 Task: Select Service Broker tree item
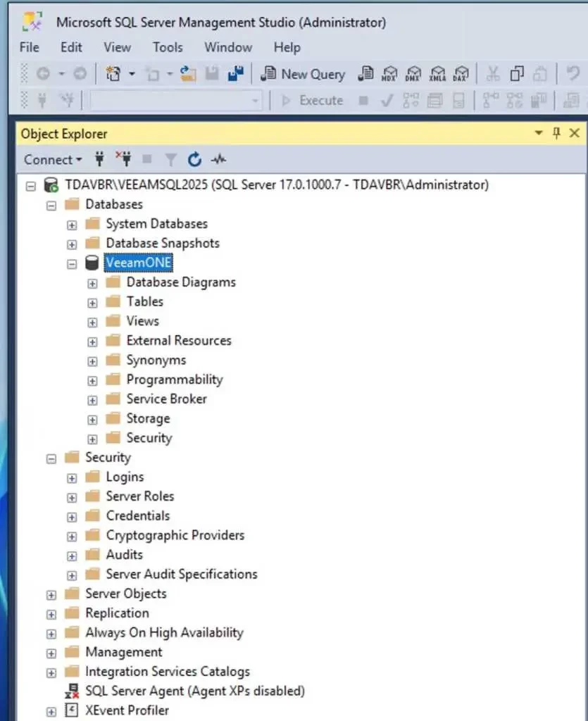coord(166,399)
